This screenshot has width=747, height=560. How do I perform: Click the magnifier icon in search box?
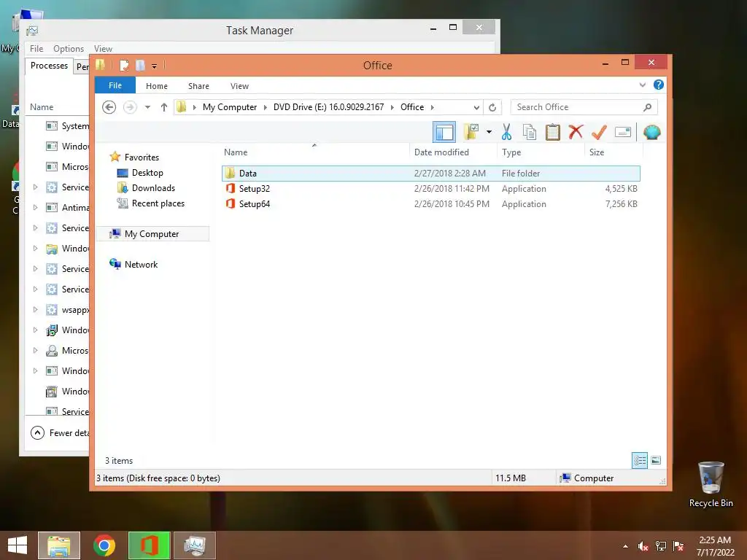point(647,107)
